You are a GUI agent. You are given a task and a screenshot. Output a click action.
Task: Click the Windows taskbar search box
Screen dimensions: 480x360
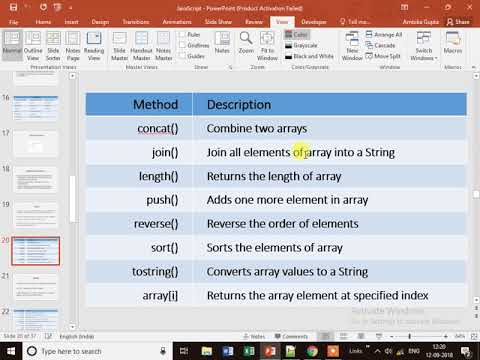pos(97,351)
